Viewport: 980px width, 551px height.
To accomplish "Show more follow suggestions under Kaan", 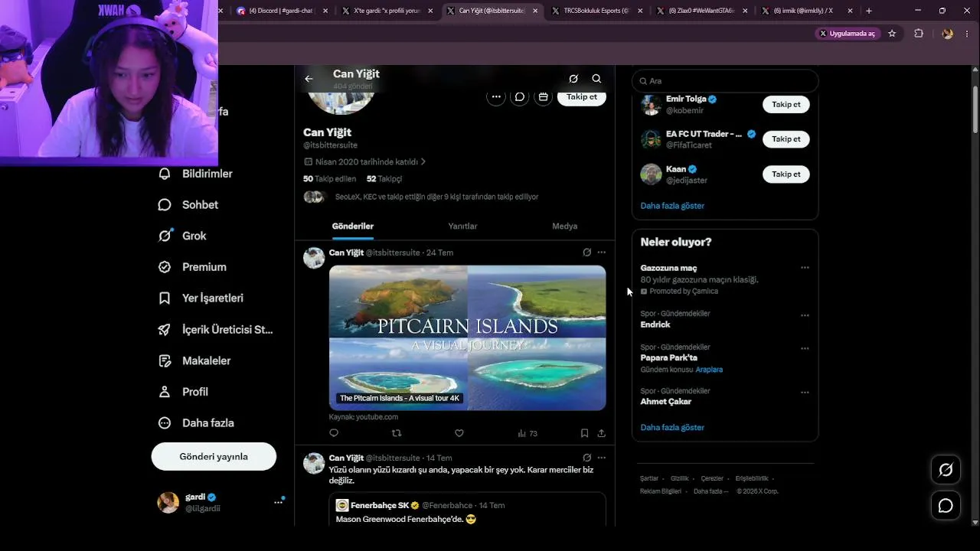I will (x=672, y=206).
